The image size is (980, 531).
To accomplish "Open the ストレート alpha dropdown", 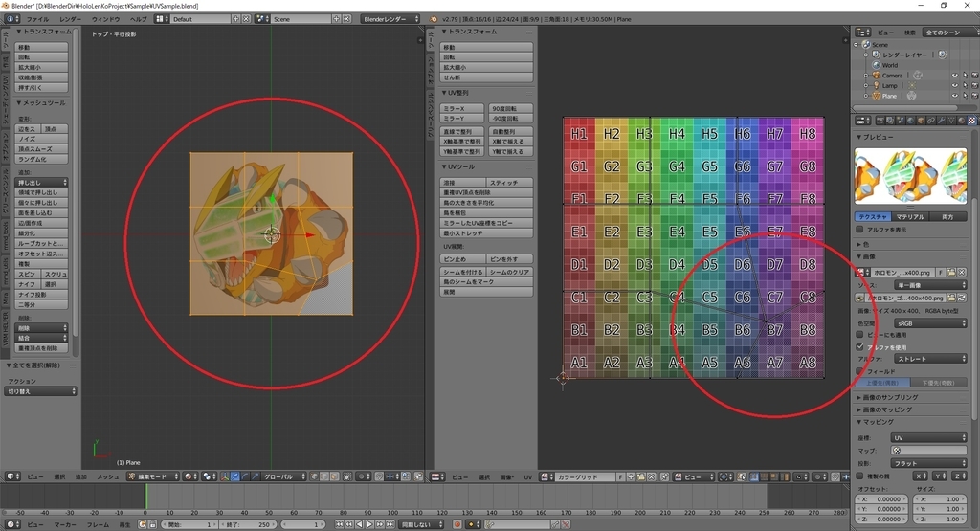I will click(930, 359).
